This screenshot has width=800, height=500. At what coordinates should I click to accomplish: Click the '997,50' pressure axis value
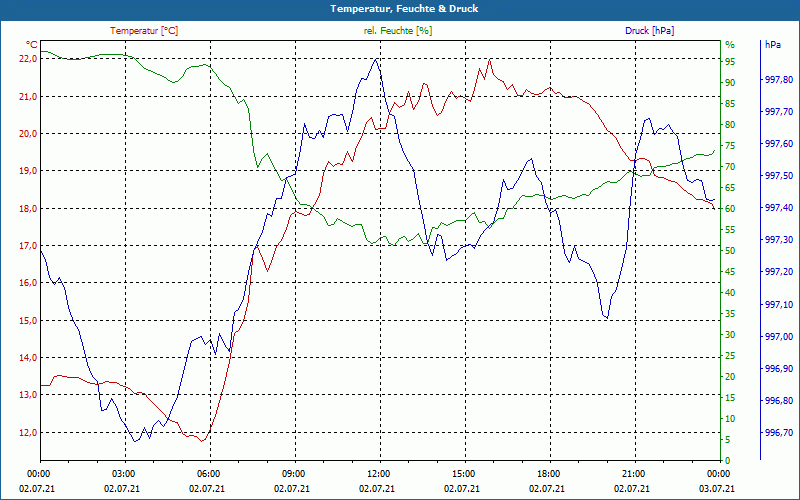(x=779, y=176)
